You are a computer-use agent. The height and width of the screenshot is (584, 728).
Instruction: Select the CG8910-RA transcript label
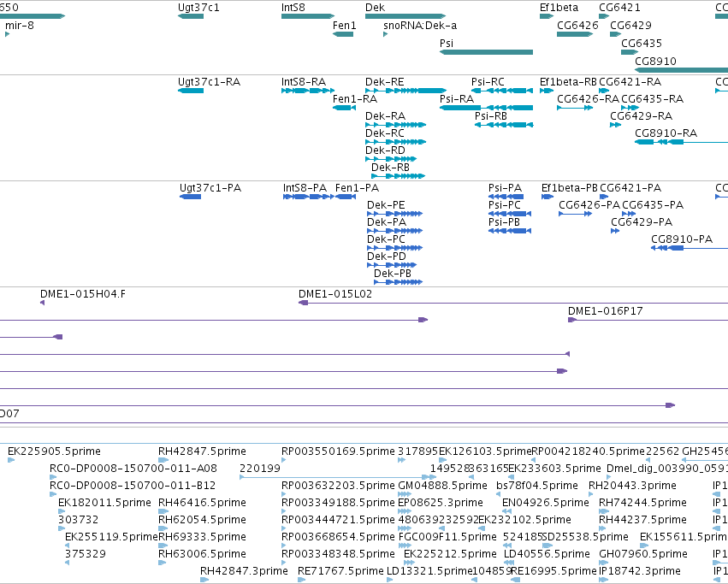coord(666,133)
